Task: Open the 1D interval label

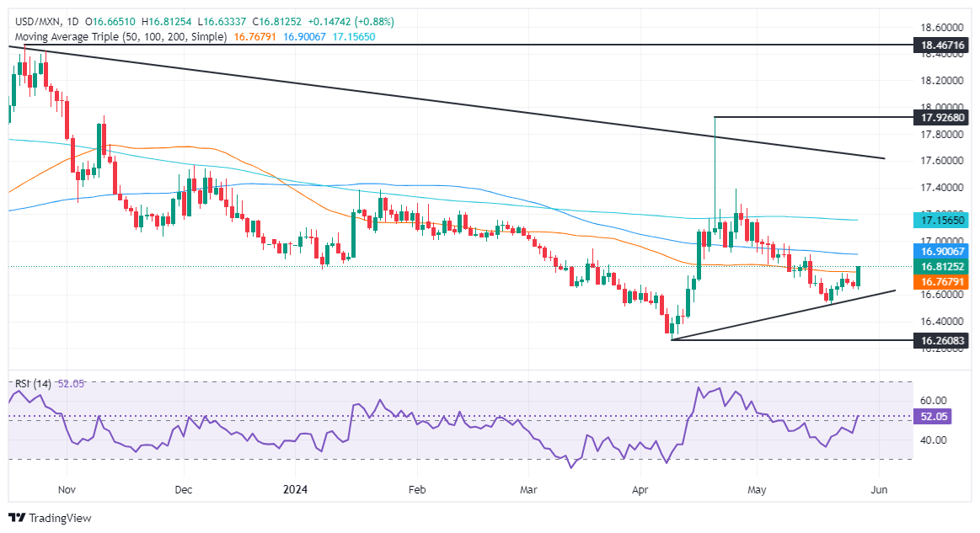Action: (x=72, y=22)
